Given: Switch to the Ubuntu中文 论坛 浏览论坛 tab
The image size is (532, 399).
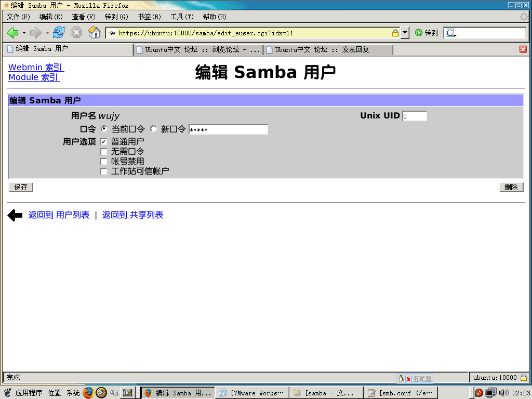Looking at the screenshot, I should tap(198, 50).
